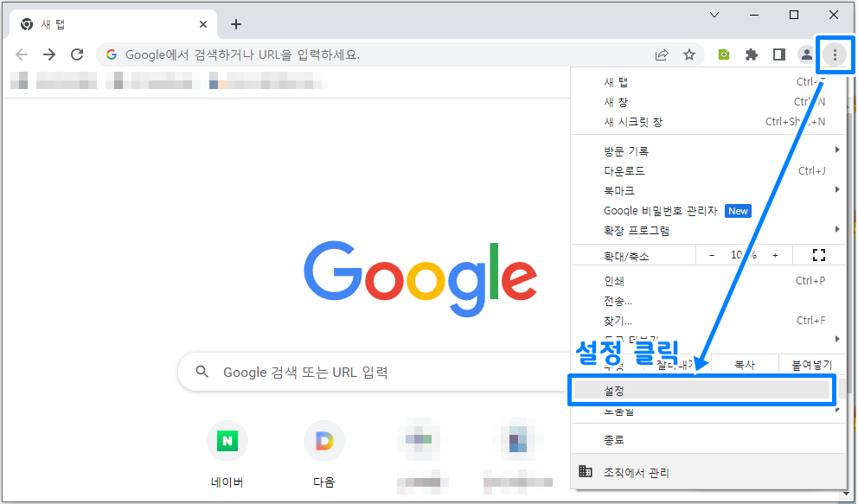Select the 새 탭 browser tab

point(113,24)
